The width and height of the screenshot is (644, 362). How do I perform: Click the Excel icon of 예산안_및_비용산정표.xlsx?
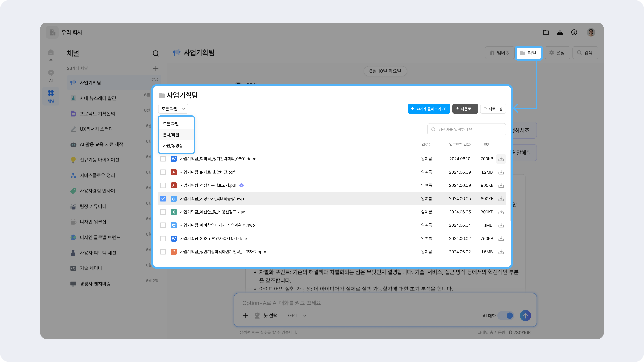point(174,212)
